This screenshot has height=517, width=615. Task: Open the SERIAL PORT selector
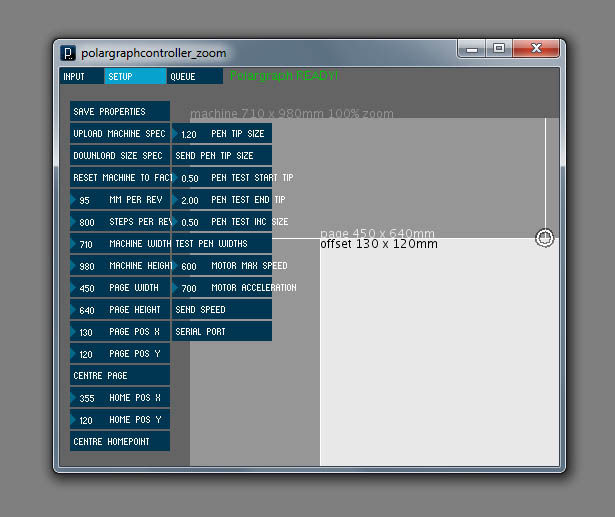click(222, 331)
